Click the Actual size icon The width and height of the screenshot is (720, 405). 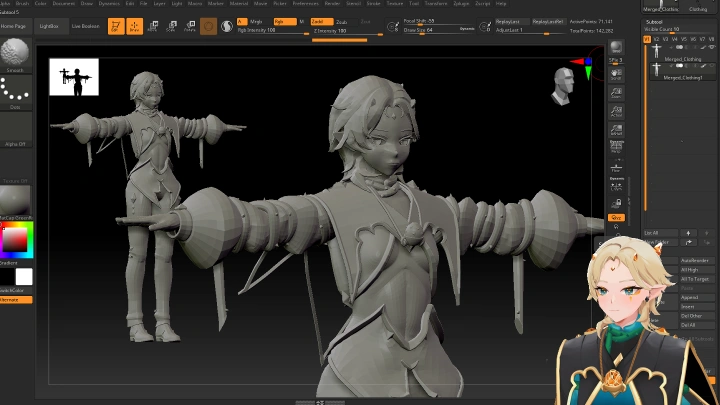(616, 112)
